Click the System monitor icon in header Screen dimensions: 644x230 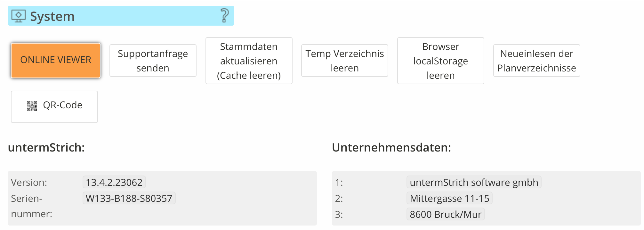point(18,16)
